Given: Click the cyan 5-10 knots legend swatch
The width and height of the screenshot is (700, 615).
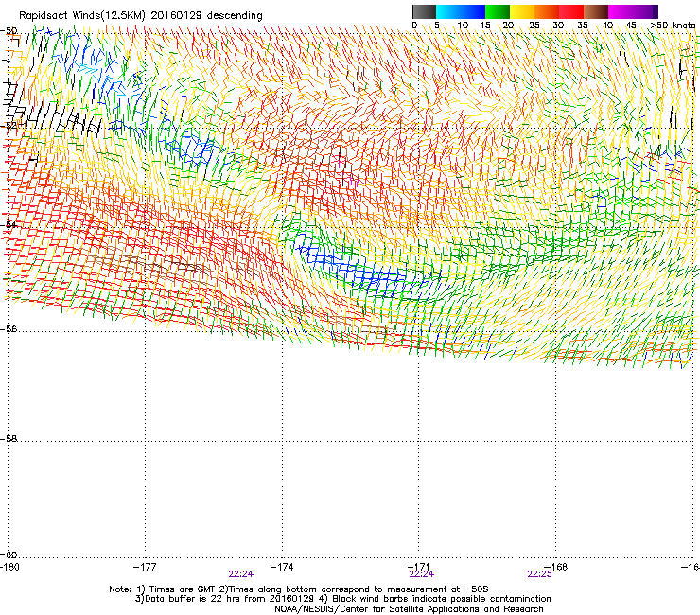Looking at the screenshot, I should 448,11.
